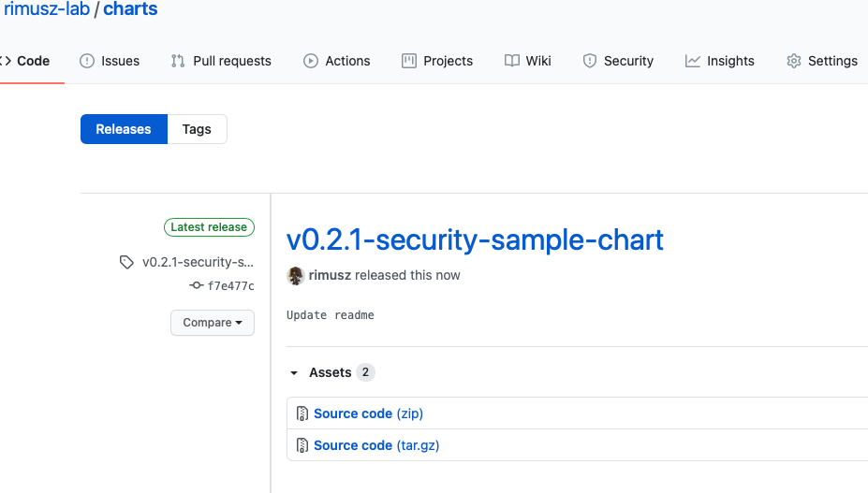Click rimusz's avatar thumbnail
868x493 pixels.
coord(296,275)
